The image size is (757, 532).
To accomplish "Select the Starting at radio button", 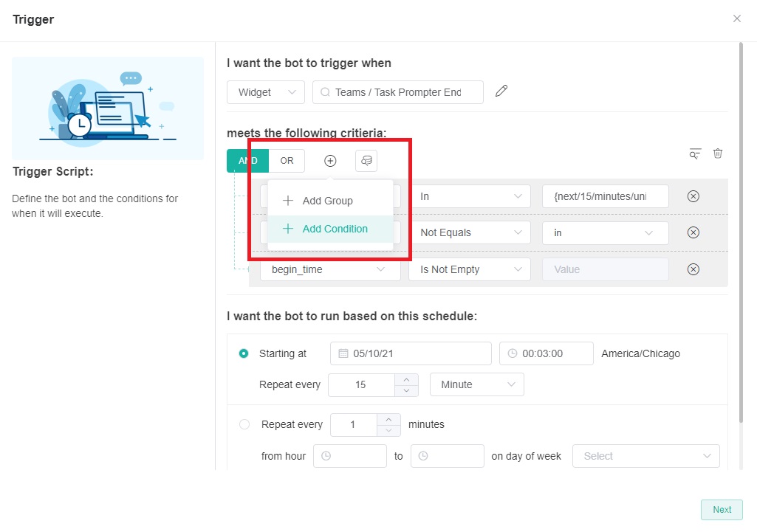I will pyautogui.click(x=244, y=353).
